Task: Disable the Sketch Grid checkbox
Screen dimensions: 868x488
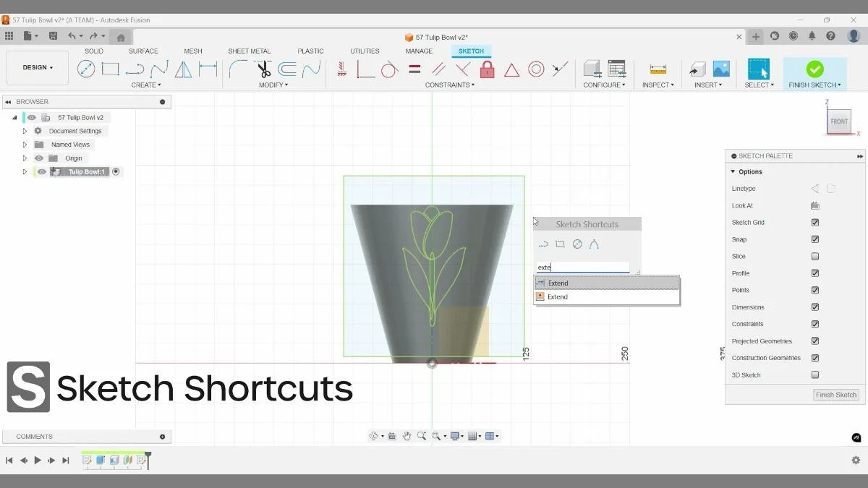Action: click(815, 222)
